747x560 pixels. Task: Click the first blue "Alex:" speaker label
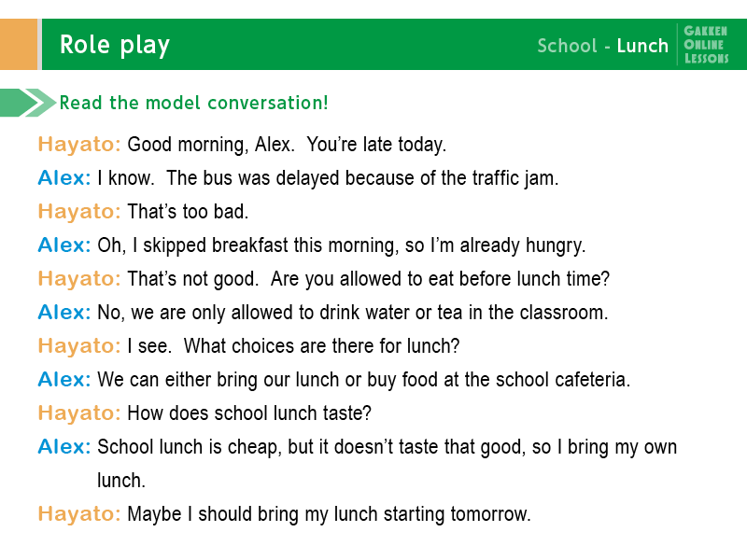[63, 178]
